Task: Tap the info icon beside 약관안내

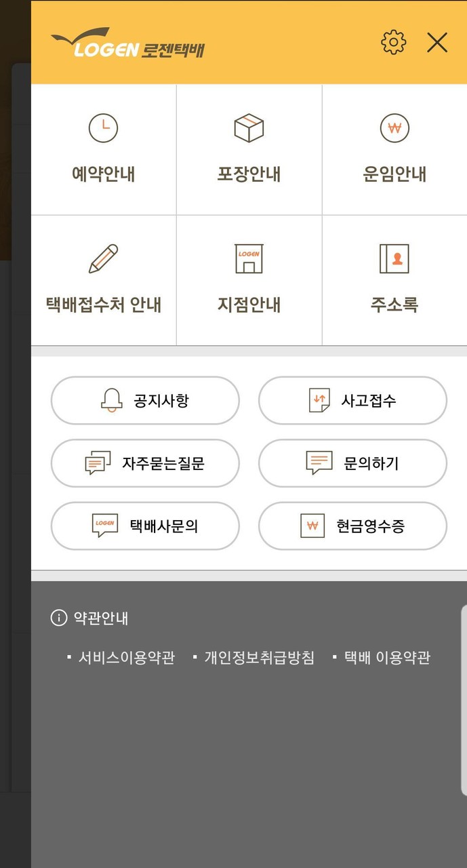Action: pyautogui.click(x=58, y=618)
